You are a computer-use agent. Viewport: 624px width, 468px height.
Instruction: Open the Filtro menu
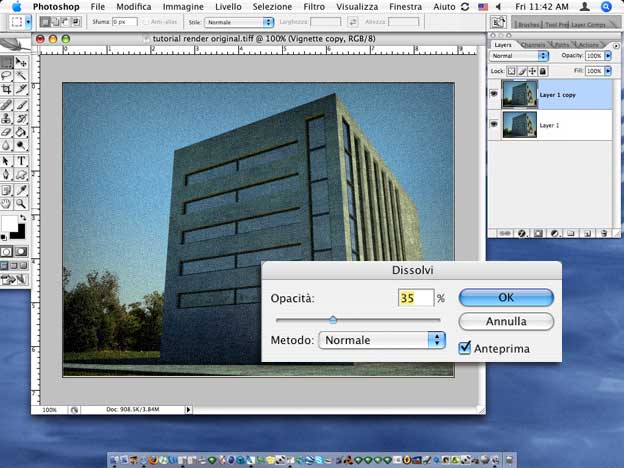[x=314, y=6]
